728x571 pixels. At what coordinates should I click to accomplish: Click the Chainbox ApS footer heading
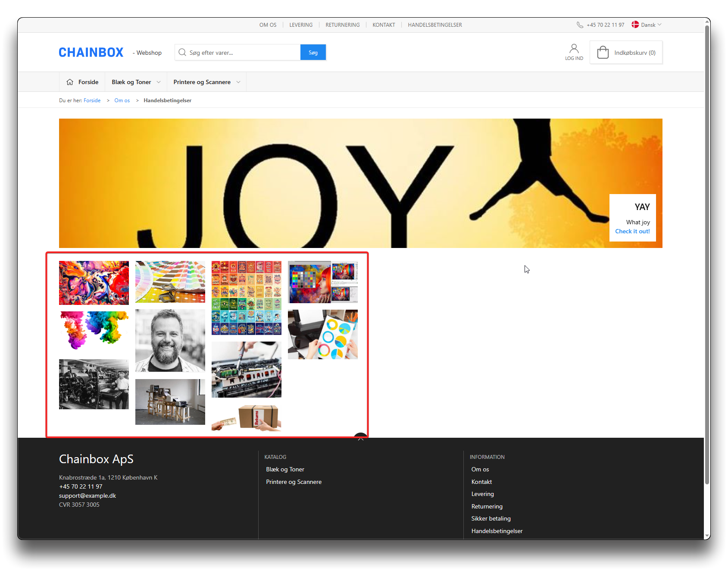pos(96,459)
